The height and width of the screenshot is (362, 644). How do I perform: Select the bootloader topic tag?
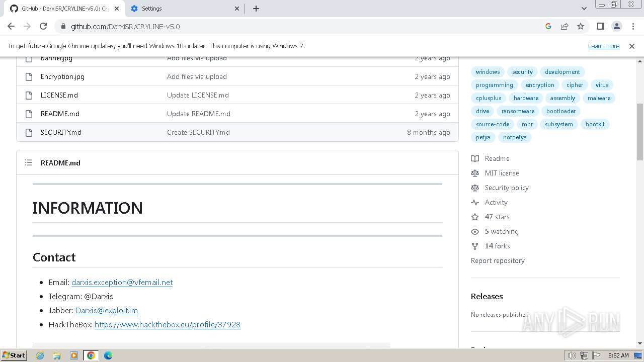point(561,111)
